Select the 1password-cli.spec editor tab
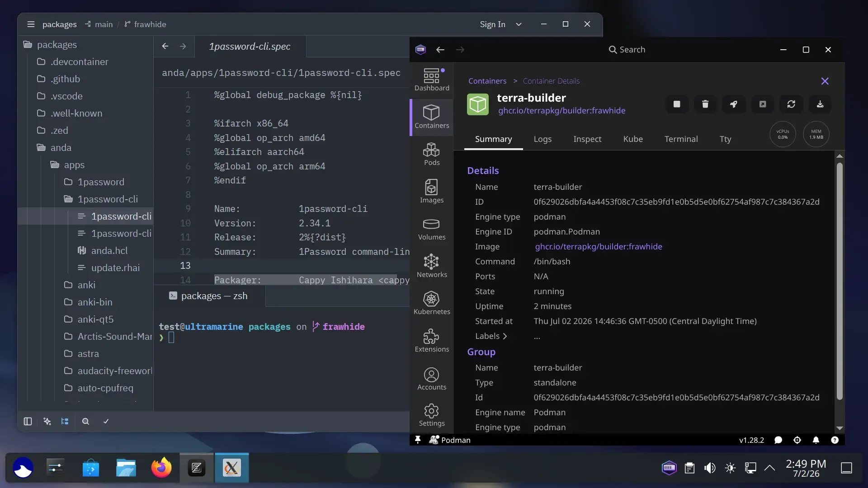Image resolution: width=868 pixels, height=488 pixels. point(250,47)
